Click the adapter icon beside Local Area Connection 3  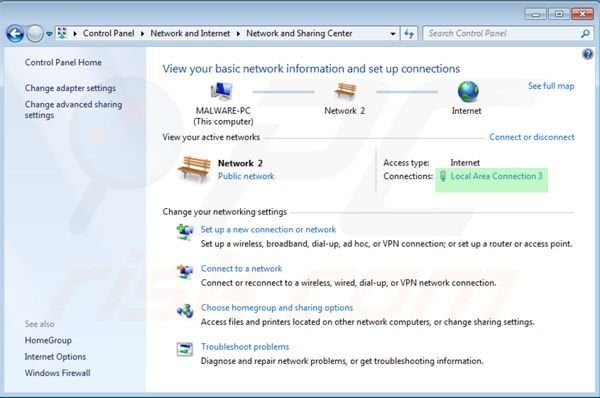(x=443, y=176)
